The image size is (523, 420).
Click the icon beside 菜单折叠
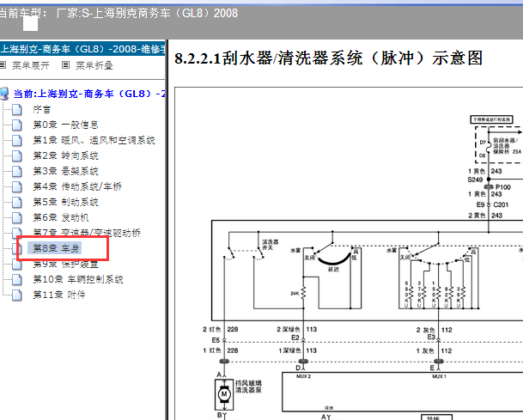tap(66, 65)
